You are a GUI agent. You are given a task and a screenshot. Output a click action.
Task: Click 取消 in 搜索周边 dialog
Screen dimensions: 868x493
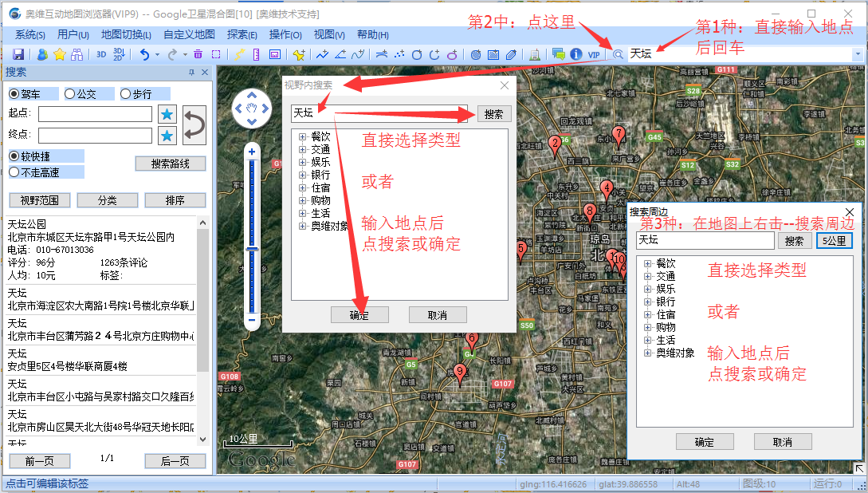(783, 442)
